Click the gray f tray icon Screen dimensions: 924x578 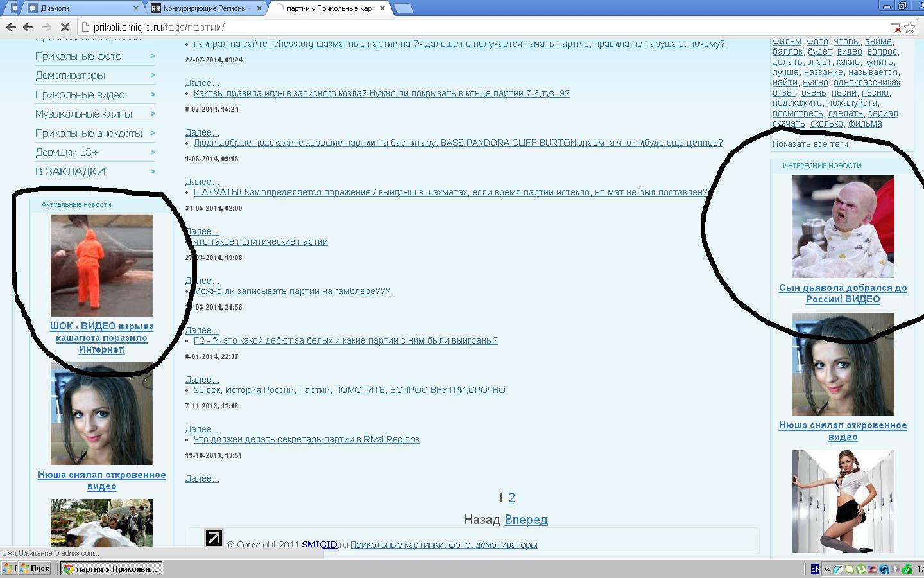click(896, 569)
